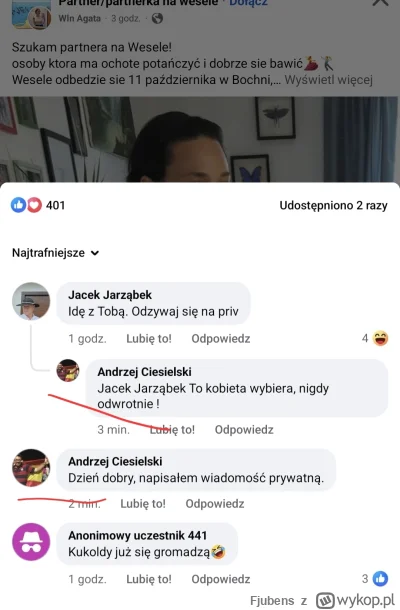This screenshot has height=610, width=400.
Task: Expand the Najtrafniejsze sort dropdown
Action: 56,253
